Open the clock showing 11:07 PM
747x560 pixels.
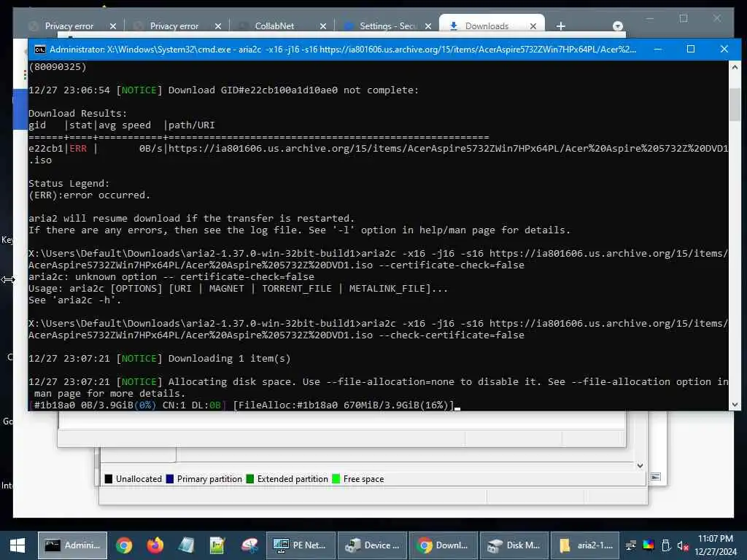[x=716, y=545]
